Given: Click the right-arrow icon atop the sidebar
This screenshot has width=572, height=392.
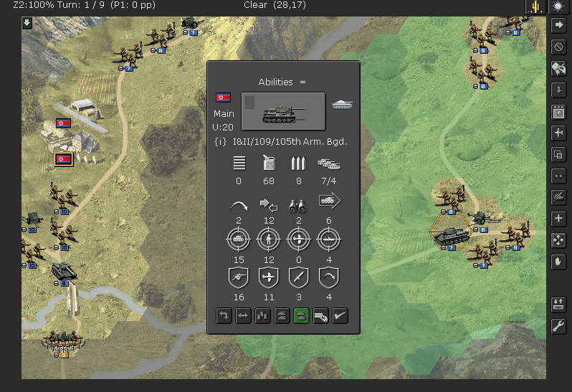Looking at the screenshot, I should click(x=558, y=26).
